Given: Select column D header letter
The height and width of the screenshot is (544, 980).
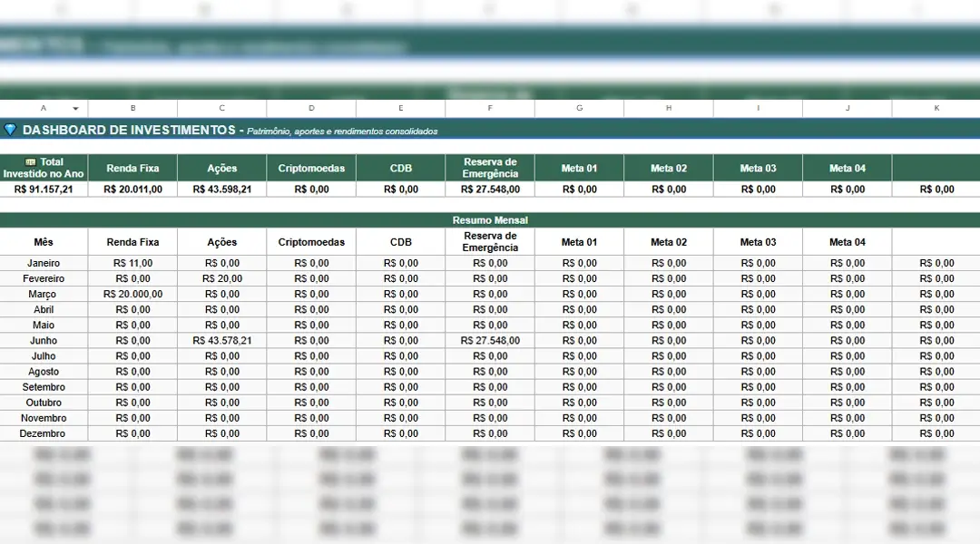Looking at the screenshot, I should (311, 108).
